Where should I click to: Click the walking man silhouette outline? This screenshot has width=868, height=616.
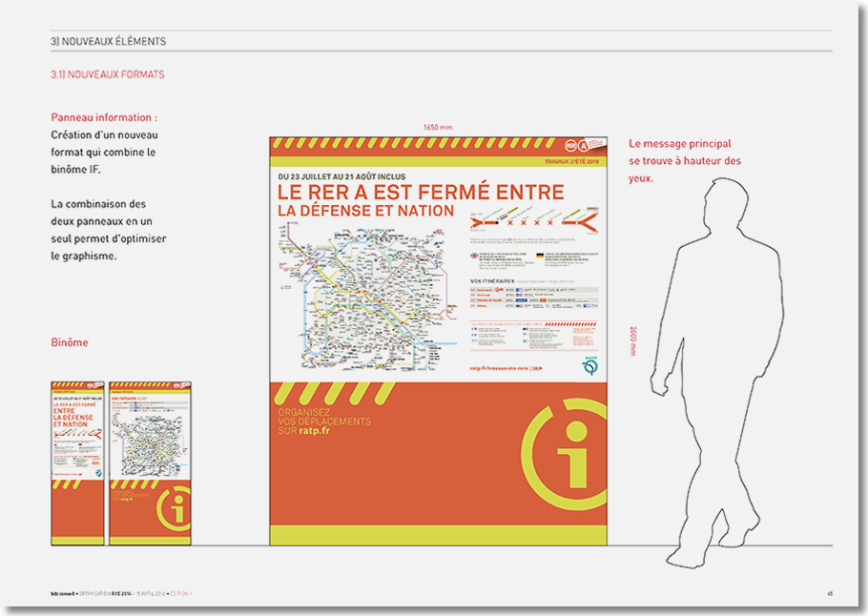tap(717, 373)
